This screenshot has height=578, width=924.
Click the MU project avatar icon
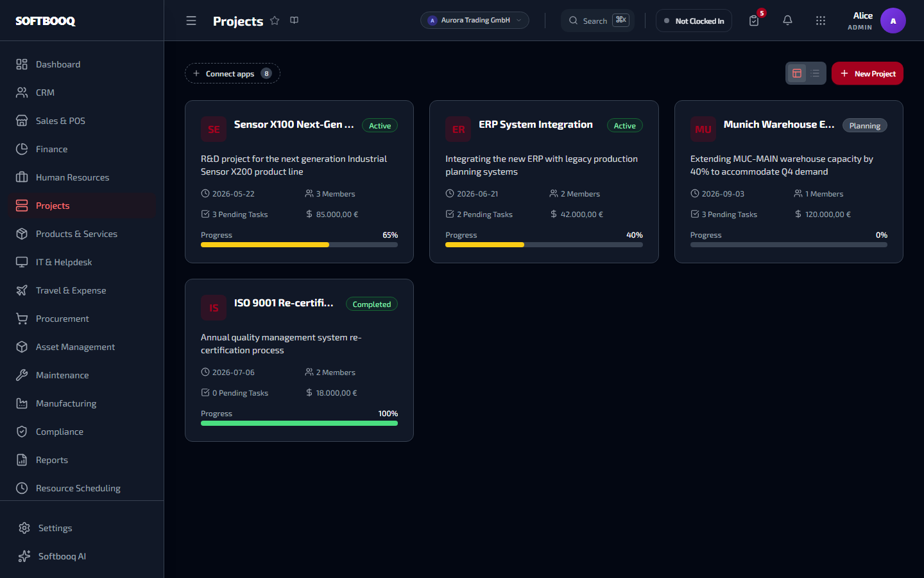[703, 129]
